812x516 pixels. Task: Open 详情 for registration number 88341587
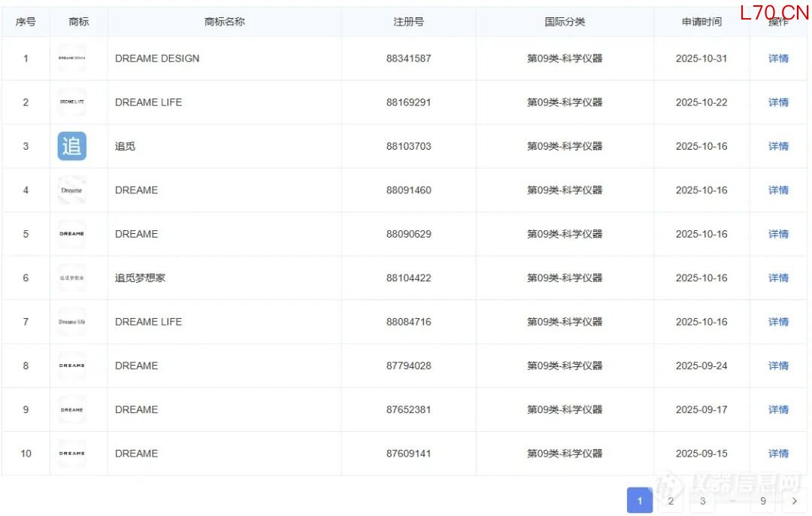coord(778,59)
